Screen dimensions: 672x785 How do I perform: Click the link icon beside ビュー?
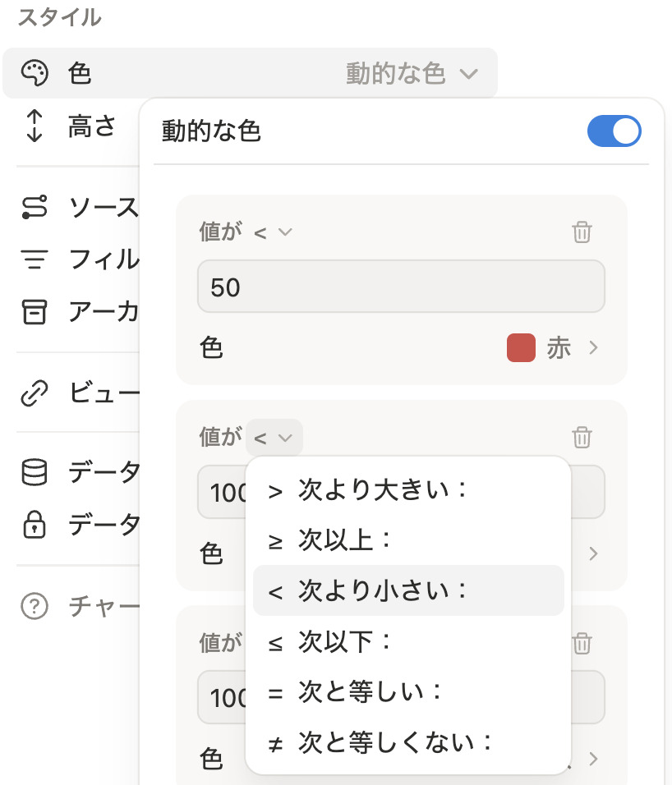tap(35, 392)
